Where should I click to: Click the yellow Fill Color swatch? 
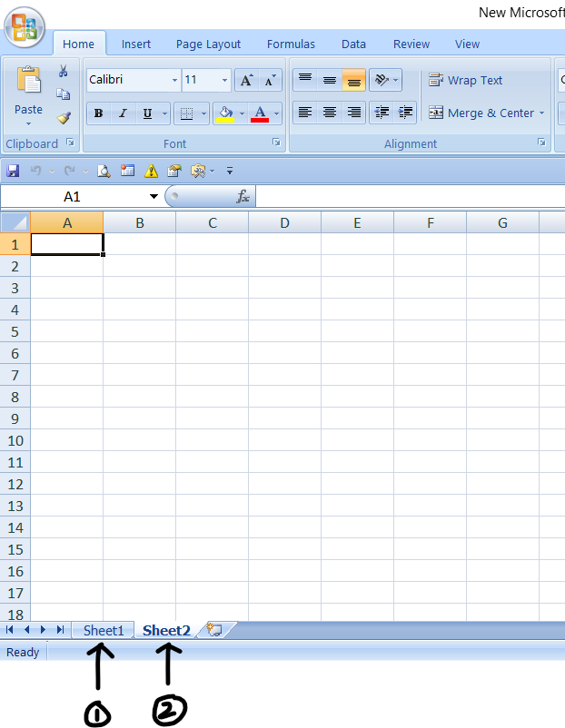225,113
